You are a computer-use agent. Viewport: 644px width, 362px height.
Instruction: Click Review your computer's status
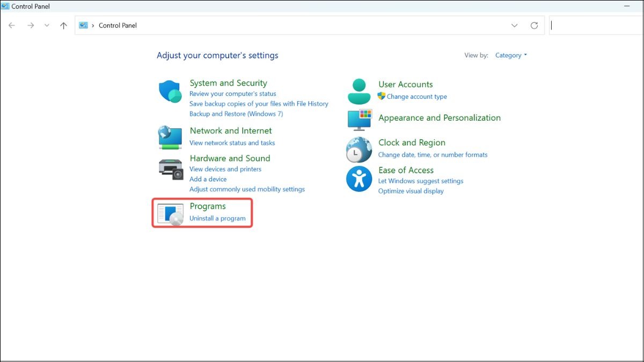(x=233, y=93)
